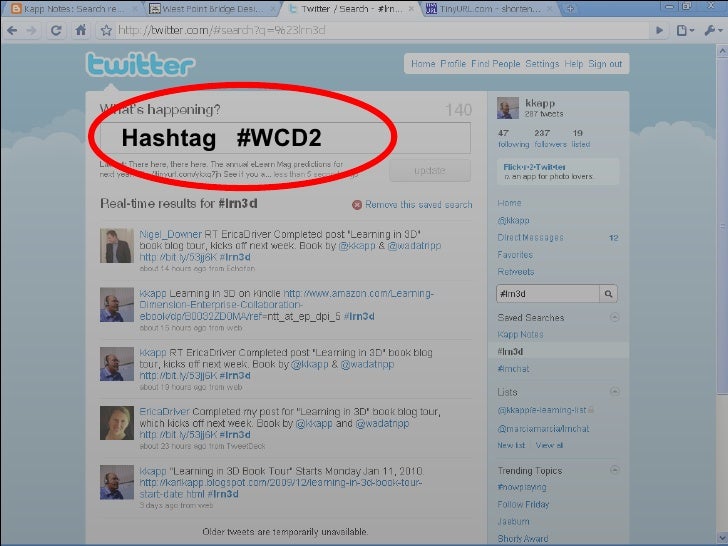Viewport: 728px width, 546px height.
Task: Open Amazon Kindle link in kkapp tweet
Action: pos(286,305)
